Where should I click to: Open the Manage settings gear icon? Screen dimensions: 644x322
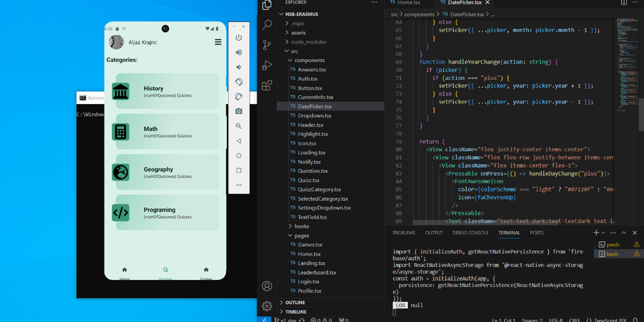267,306
